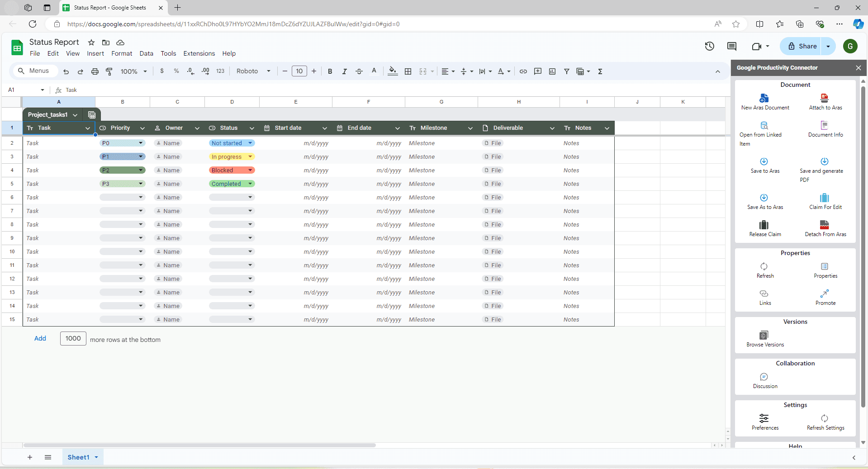The width and height of the screenshot is (868, 469).
Task: Click New Aras Document icon
Action: tap(764, 98)
